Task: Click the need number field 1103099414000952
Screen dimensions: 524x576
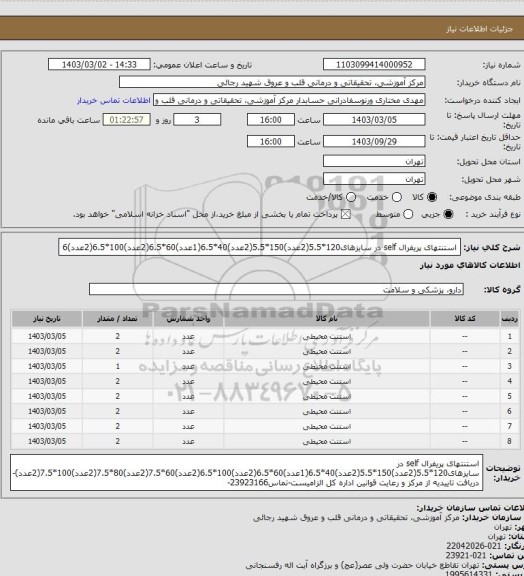Action: [374, 64]
